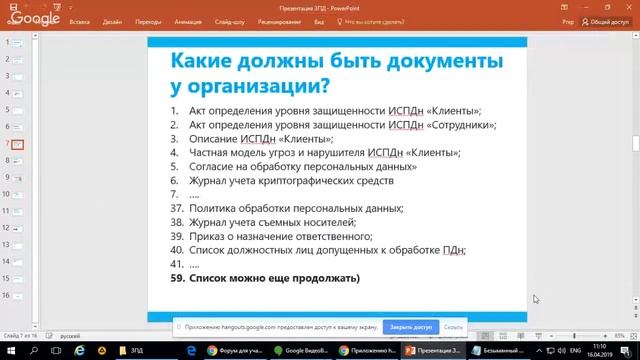The width and height of the screenshot is (640, 360).
Task: Show hidden system tray icons chevron
Action: (539, 351)
